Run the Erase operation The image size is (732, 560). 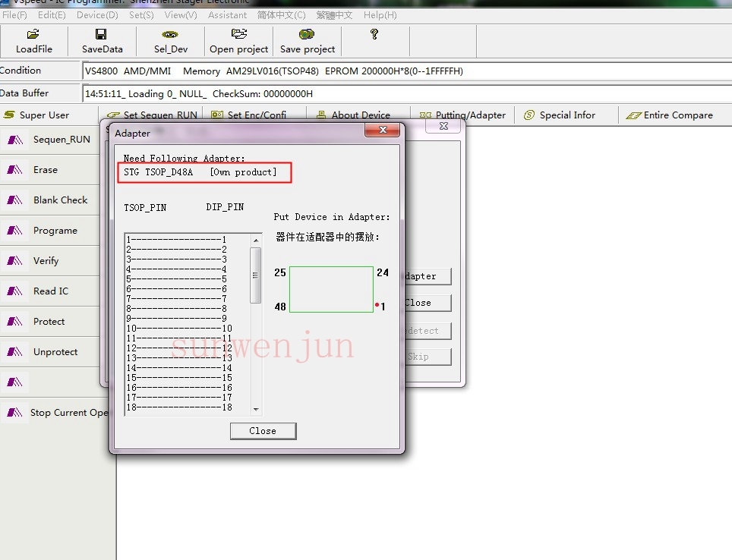(x=46, y=170)
